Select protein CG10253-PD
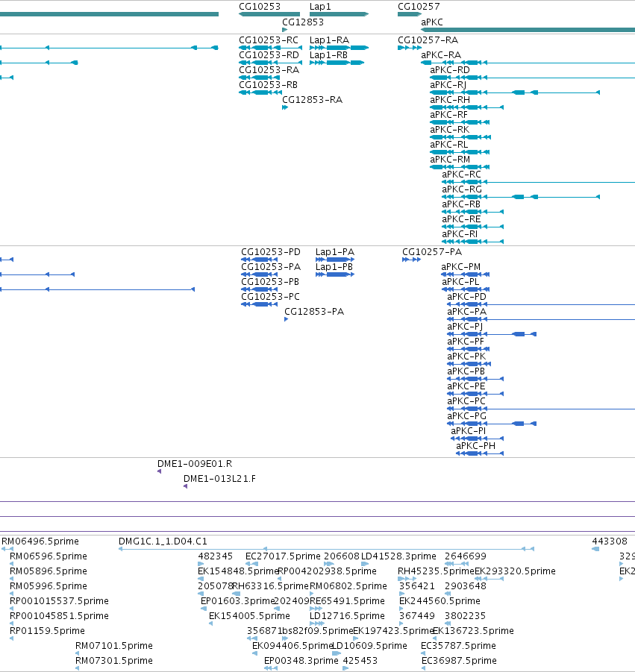Screen dimensions: 635x672 point(271,252)
